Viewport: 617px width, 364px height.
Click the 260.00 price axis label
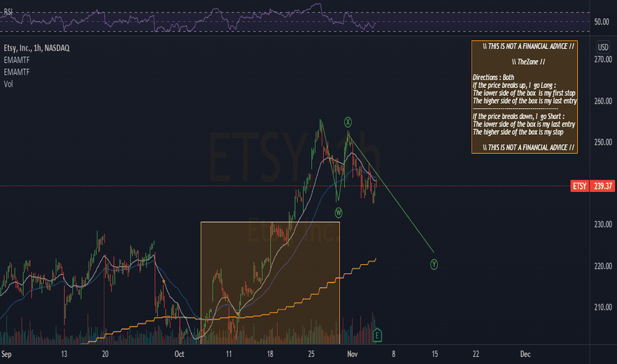pos(603,101)
